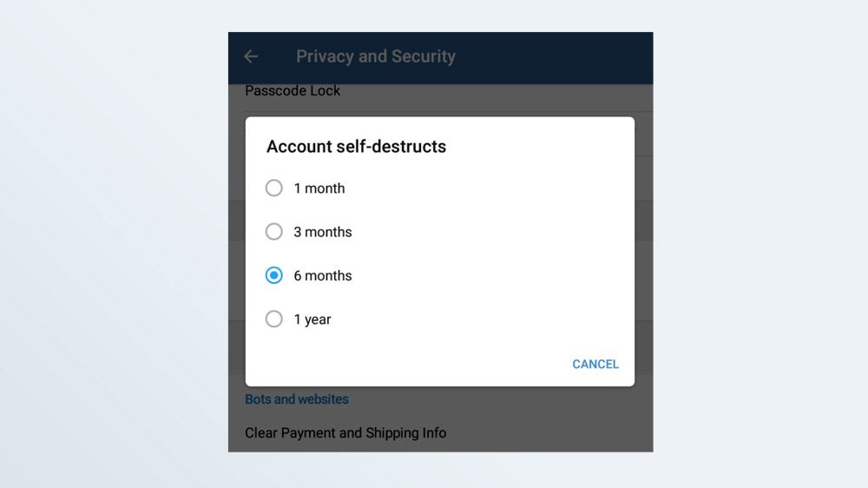Open Clear Payment and Shipping Info
This screenshot has width=868, height=488.
tap(345, 432)
